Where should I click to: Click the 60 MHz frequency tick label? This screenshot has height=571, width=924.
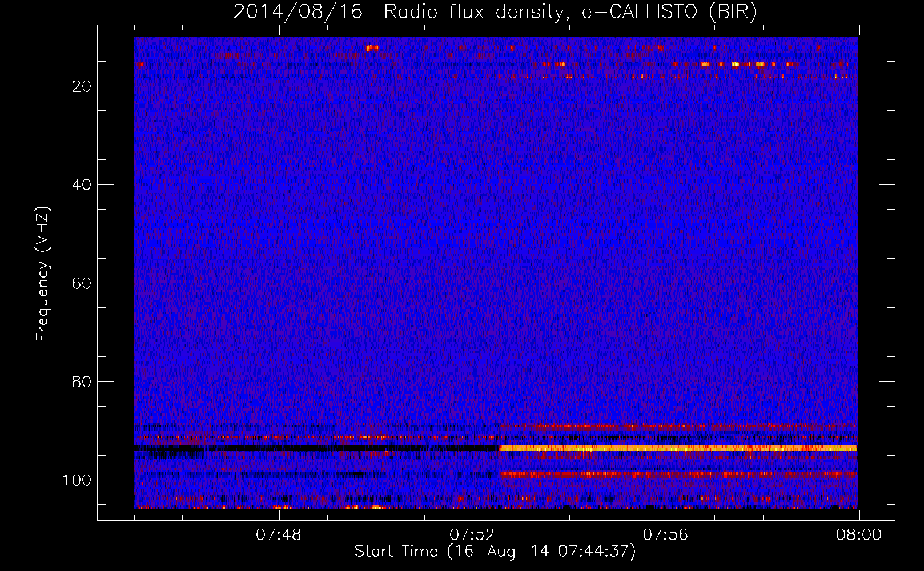82,283
